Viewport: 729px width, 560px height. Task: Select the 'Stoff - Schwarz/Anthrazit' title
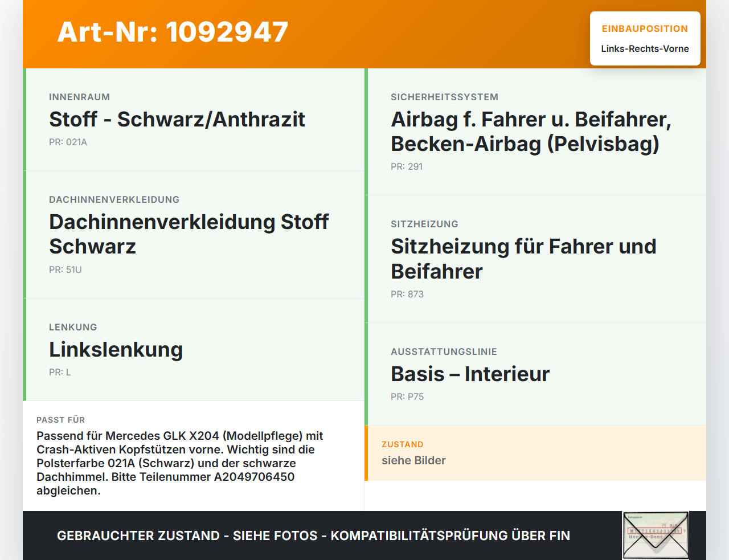coord(177,119)
